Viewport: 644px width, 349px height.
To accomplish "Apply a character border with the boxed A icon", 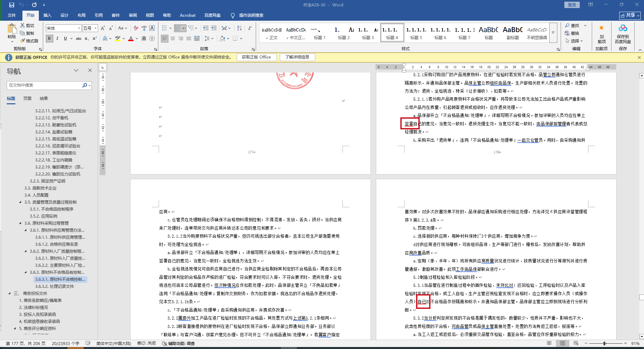I will click(x=152, y=28).
